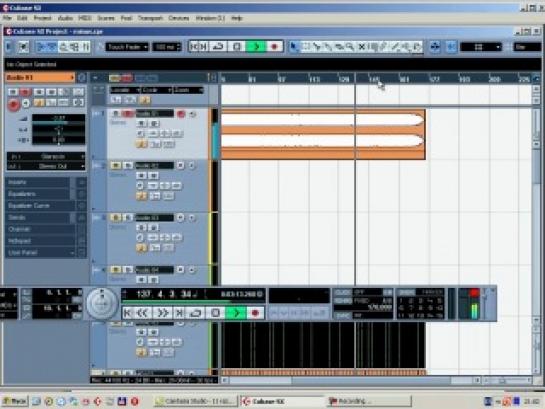Open the Stereo Out output routing dropdown
545x409 pixels.
tap(46, 166)
